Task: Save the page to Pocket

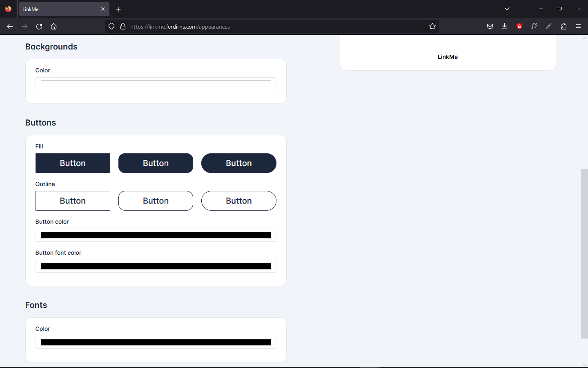Action: coord(490,26)
